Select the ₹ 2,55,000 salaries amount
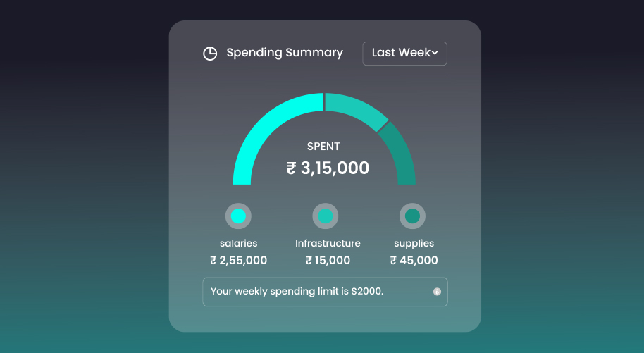Viewport: 644px width, 353px height. [x=238, y=261]
